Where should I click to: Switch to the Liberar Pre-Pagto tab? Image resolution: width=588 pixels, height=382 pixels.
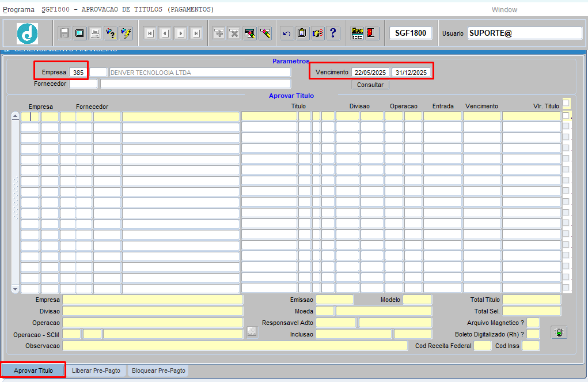click(x=96, y=370)
